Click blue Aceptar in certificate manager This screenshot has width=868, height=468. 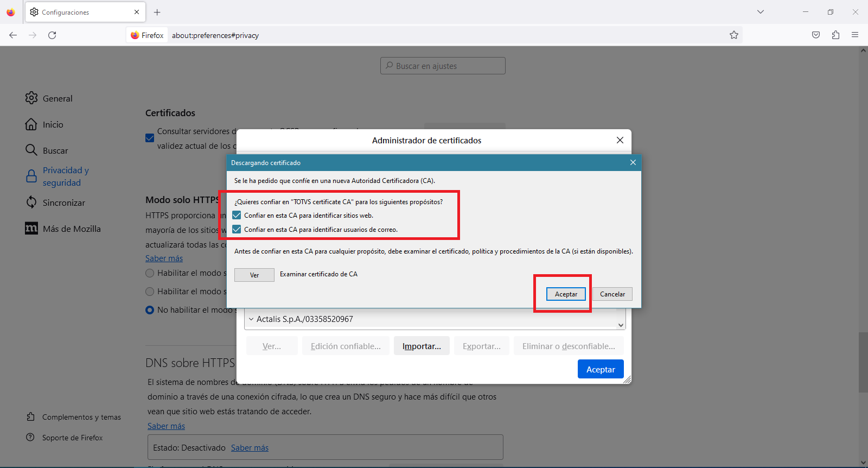point(601,369)
